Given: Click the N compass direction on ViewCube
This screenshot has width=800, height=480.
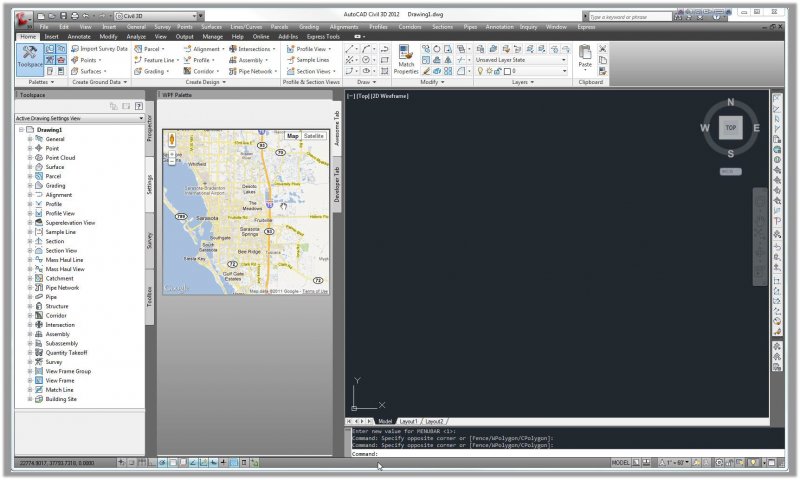Looking at the screenshot, I should point(731,102).
